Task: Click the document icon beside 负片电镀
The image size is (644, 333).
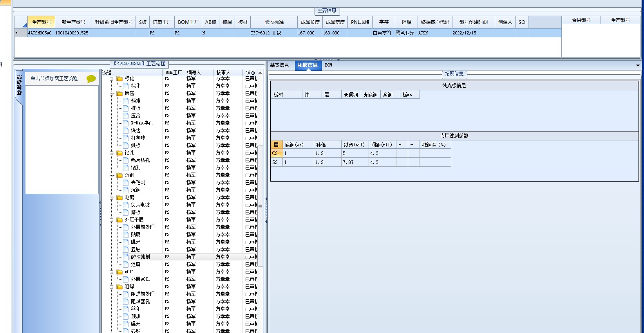Action: pos(126,205)
